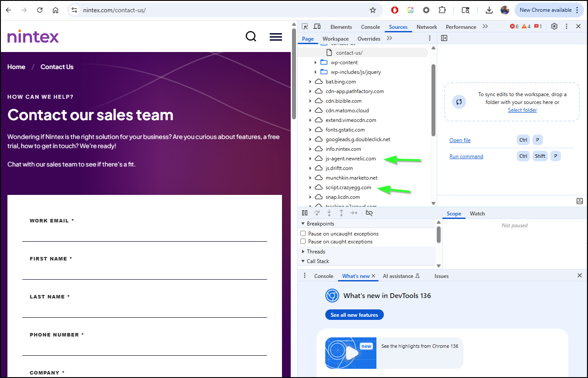Screen dimensions: 588x378
Task: Click See all new features button
Action: [x=355, y=315]
